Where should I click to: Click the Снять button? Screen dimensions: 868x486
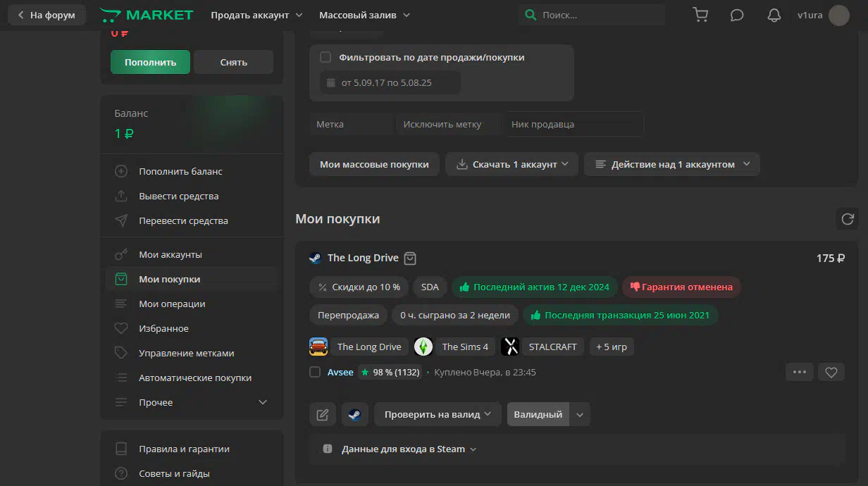(x=233, y=62)
